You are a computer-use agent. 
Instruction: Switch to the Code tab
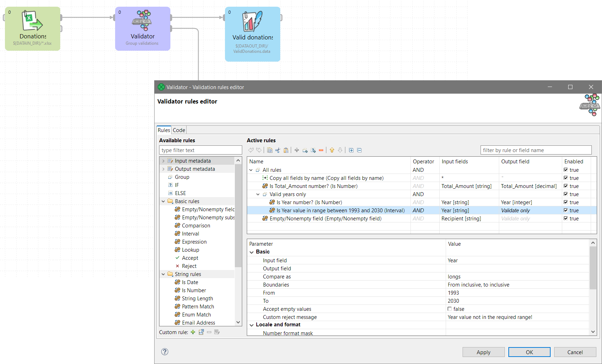click(x=179, y=130)
